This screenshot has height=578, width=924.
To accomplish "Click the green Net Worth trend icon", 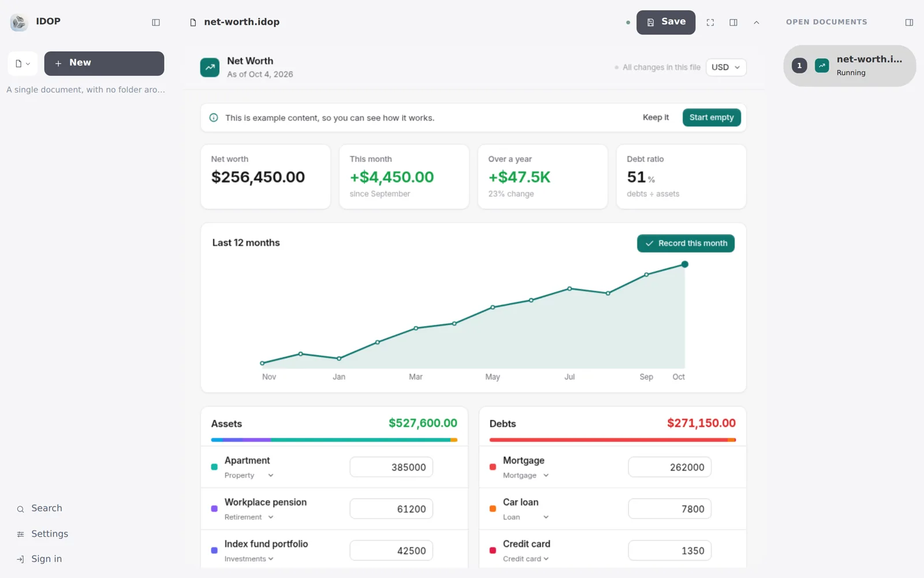I will pos(210,68).
